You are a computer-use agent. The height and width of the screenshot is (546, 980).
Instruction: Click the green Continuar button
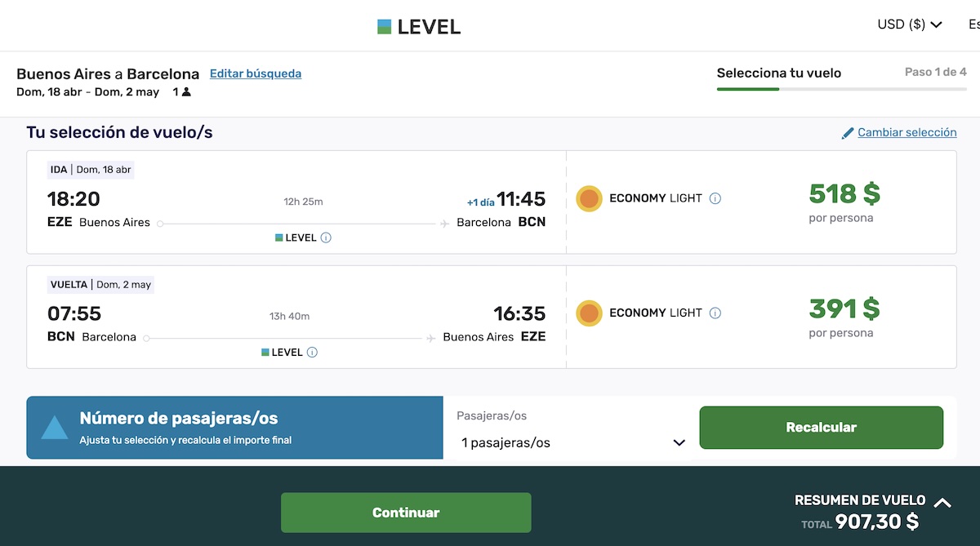(x=406, y=513)
